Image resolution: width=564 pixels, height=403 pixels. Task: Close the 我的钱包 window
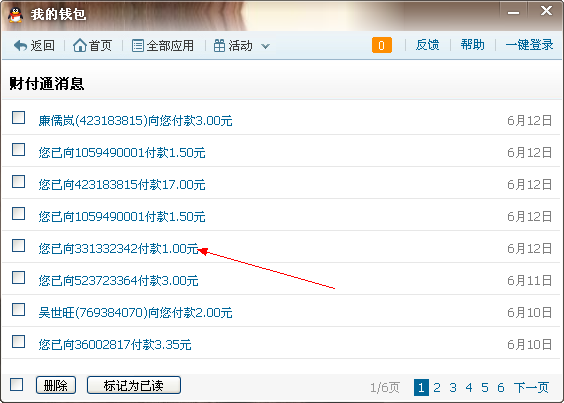(x=546, y=11)
